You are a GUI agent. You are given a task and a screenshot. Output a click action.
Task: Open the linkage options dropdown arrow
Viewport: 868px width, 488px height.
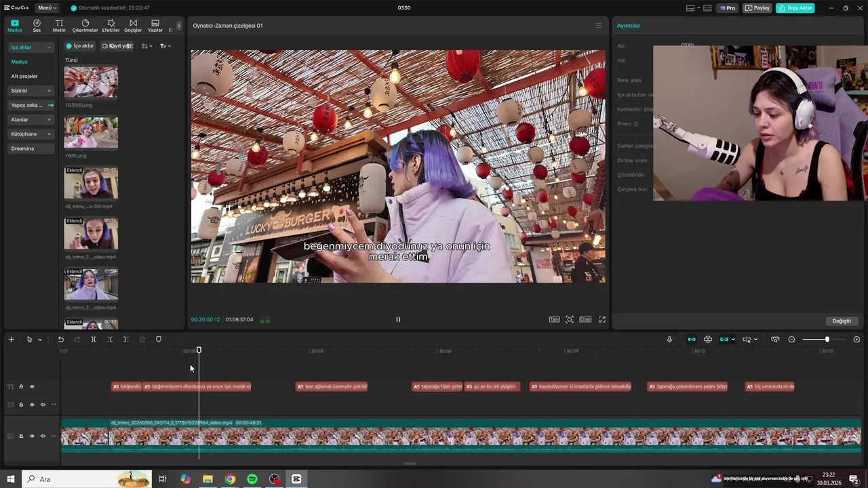pyautogui.click(x=733, y=340)
